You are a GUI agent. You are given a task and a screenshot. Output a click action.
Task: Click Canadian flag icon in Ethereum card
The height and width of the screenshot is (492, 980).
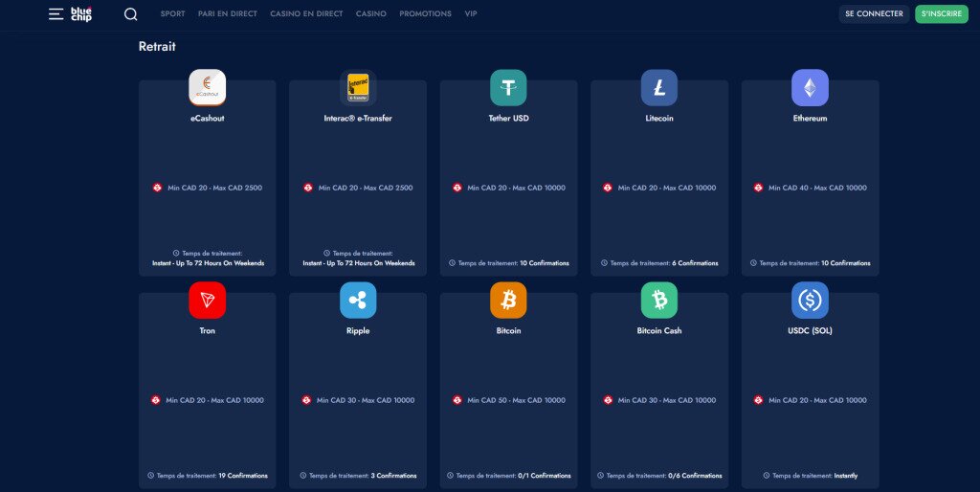point(758,188)
